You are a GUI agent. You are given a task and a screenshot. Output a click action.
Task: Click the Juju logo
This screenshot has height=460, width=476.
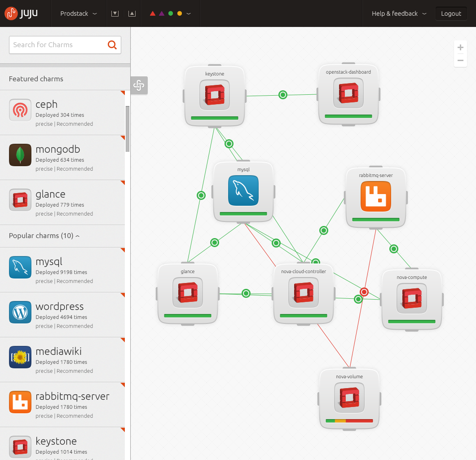pyautogui.click(x=21, y=13)
